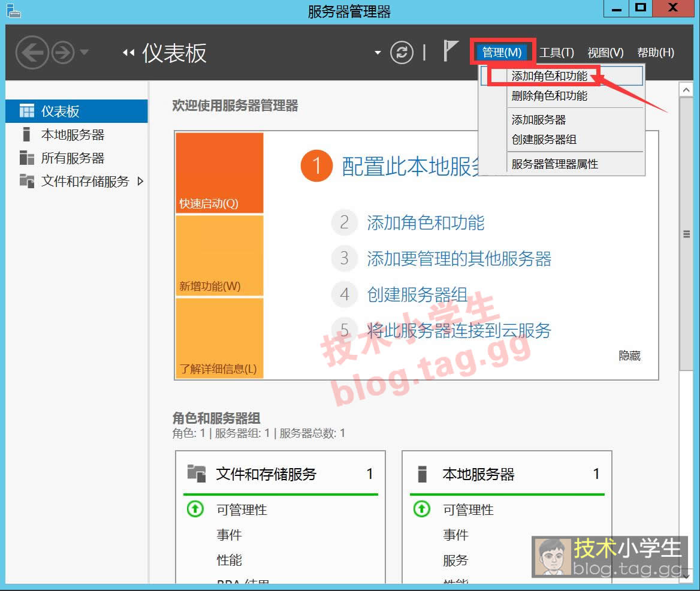
Task: Open the 工具(T) menu
Action: (556, 53)
